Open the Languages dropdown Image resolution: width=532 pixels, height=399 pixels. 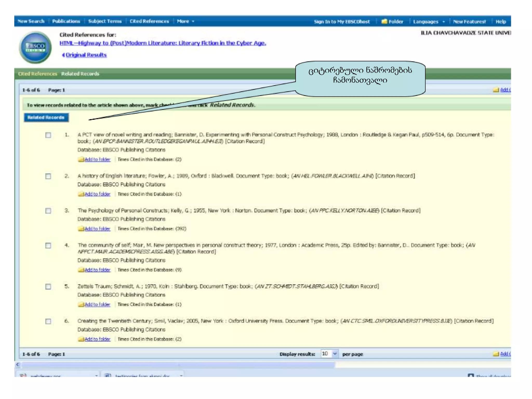pyautogui.click(x=429, y=22)
